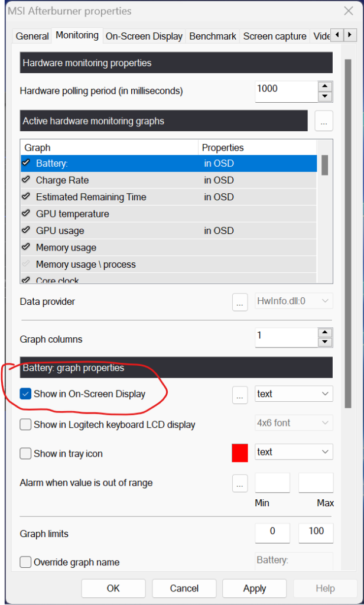364x605 pixels.
Task: Enable Override graph name checkbox
Action: [25, 562]
